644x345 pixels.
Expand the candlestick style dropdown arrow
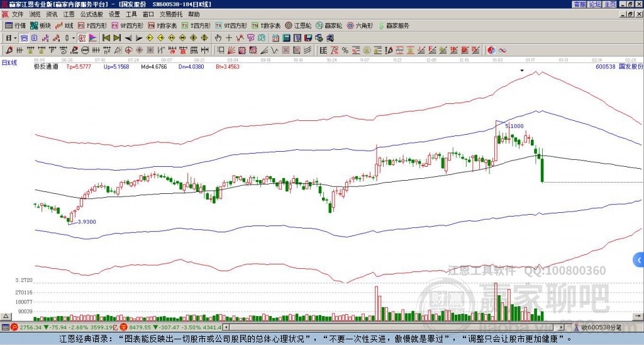(x=73, y=38)
